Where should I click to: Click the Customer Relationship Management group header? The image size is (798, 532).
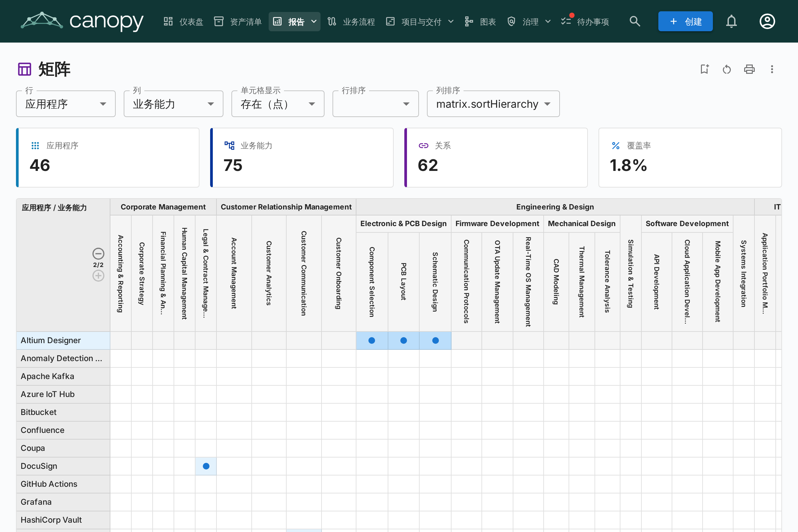click(286, 207)
